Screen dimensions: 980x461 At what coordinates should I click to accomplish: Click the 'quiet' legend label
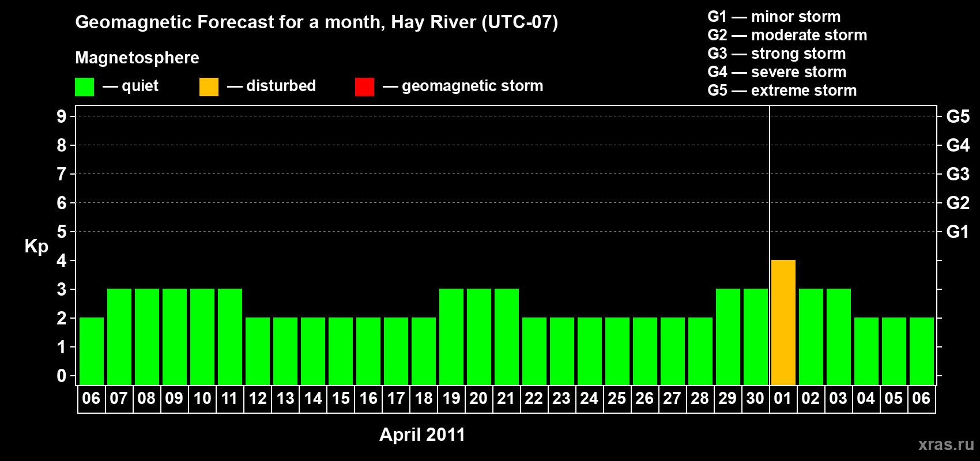point(140,86)
